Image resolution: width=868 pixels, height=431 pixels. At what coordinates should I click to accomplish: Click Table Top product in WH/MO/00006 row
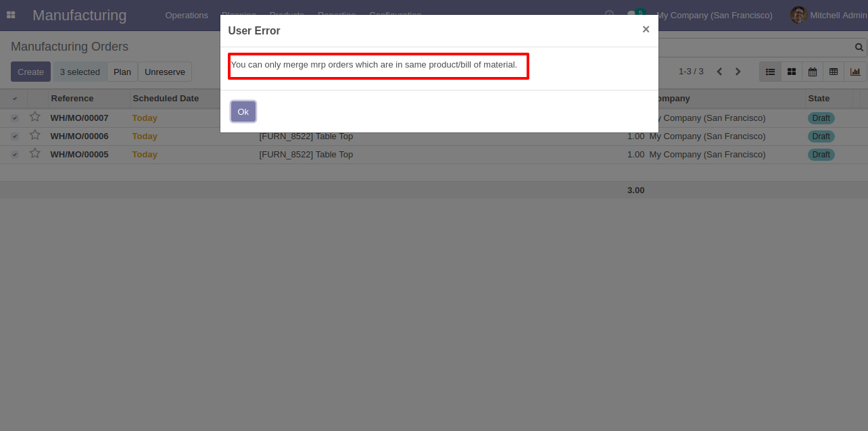(306, 136)
